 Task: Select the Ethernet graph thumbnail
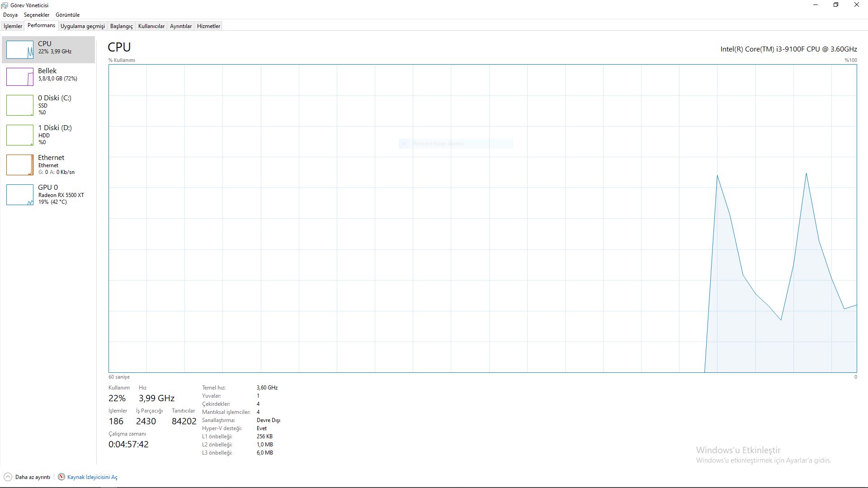[x=19, y=164]
